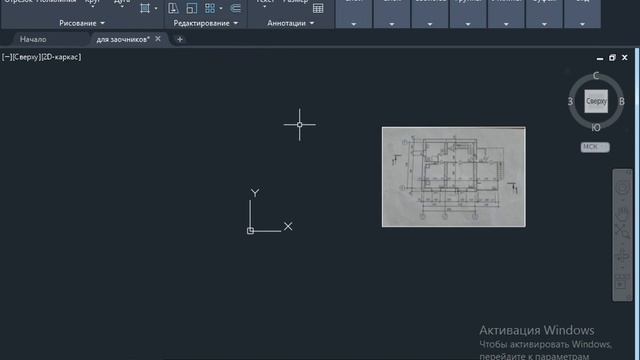Select the Hatch tool icon
Screen dimensions: 640x360
pyautogui.click(x=144, y=8)
